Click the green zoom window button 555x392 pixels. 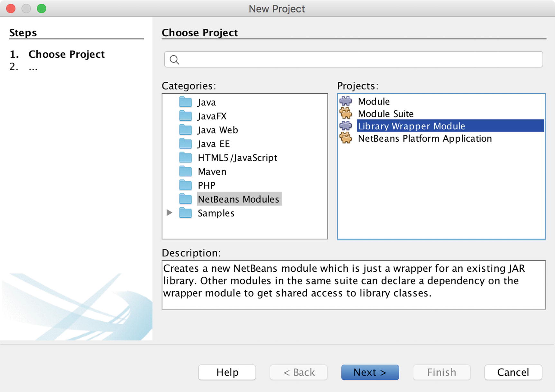tap(42, 8)
